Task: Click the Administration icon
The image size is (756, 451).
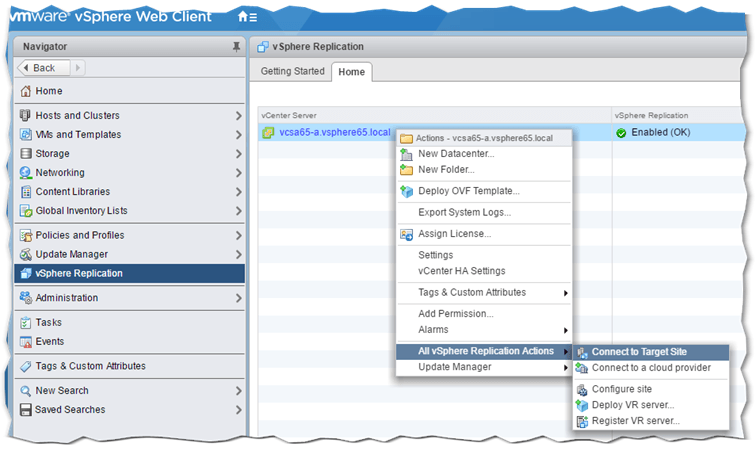Action: [x=26, y=298]
